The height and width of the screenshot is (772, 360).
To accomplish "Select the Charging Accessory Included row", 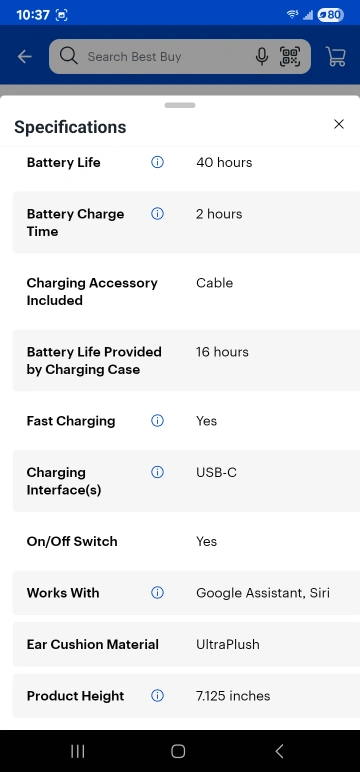I will coord(186,291).
